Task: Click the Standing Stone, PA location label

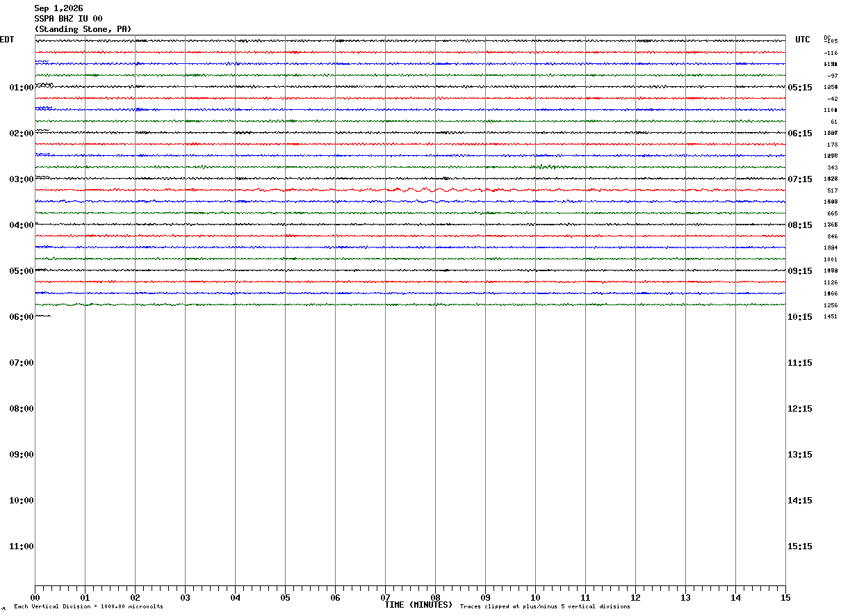Action: [83, 29]
